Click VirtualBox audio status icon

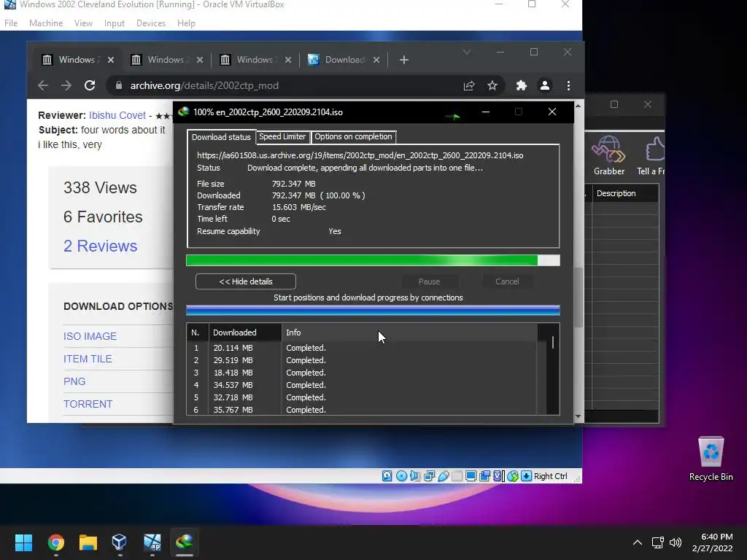point(415,475)
